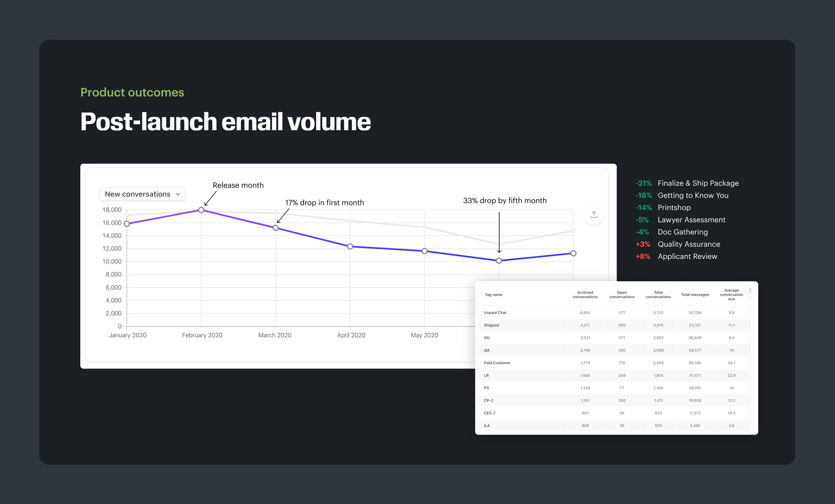This screenshot has width=835, height=504.
Task: Select the February 2020 data point
Action: click(x=201, y=210)
